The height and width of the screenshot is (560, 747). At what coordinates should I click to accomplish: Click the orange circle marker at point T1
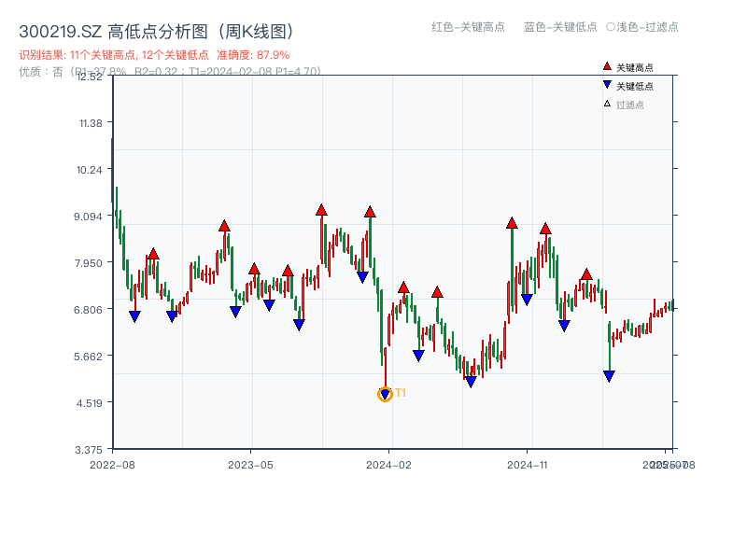(x=384, y=396)
